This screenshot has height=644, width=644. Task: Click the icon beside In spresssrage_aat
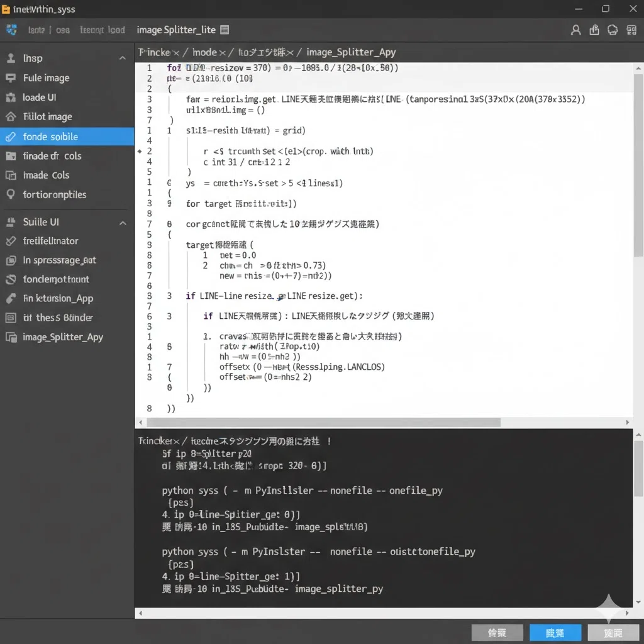click(x=11, y=260)
